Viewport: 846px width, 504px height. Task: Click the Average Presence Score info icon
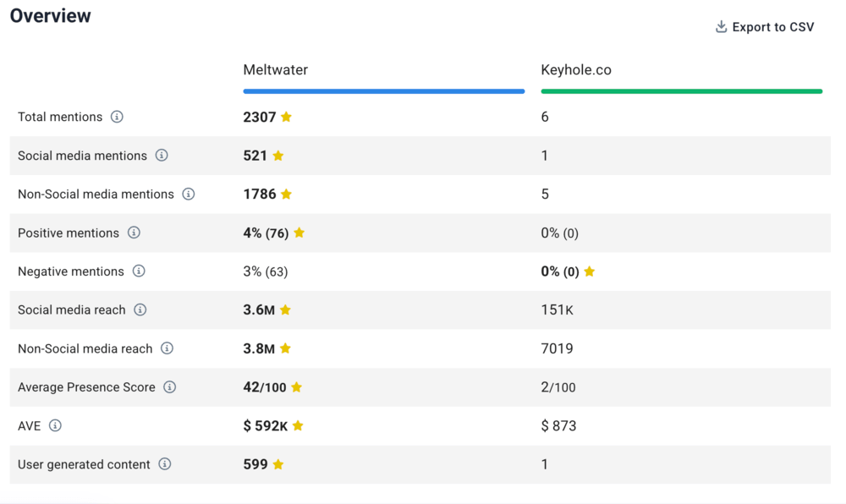coord(170,387)
